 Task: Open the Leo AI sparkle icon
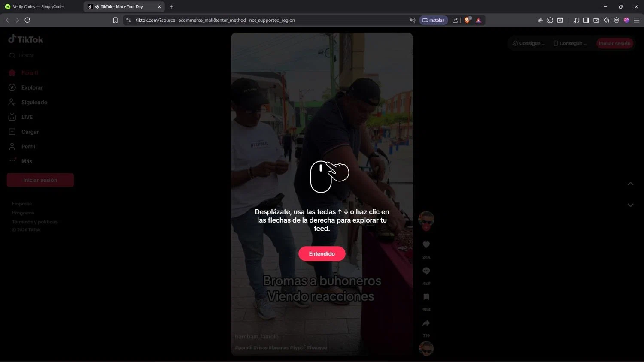(606, 20)
